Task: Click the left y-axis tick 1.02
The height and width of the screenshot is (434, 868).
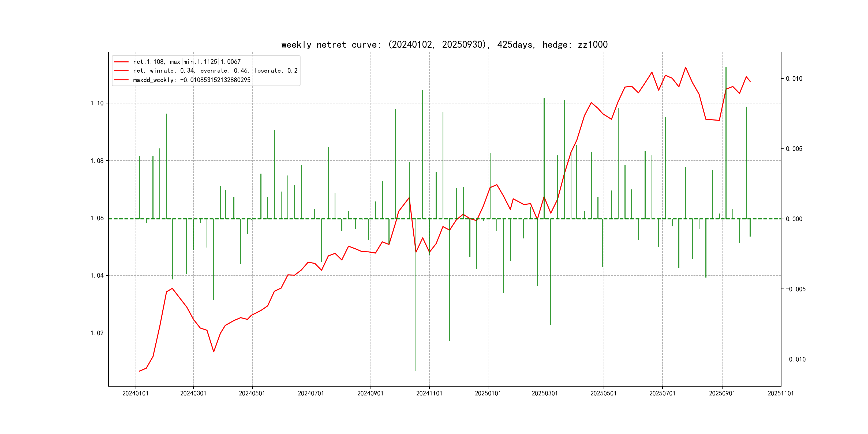Action: (x=97, y=333)
